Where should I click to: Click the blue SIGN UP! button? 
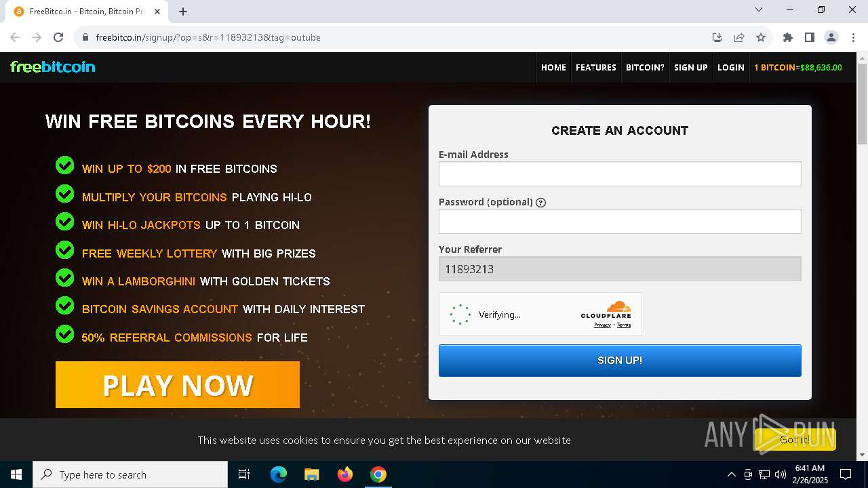coord(620,361)
